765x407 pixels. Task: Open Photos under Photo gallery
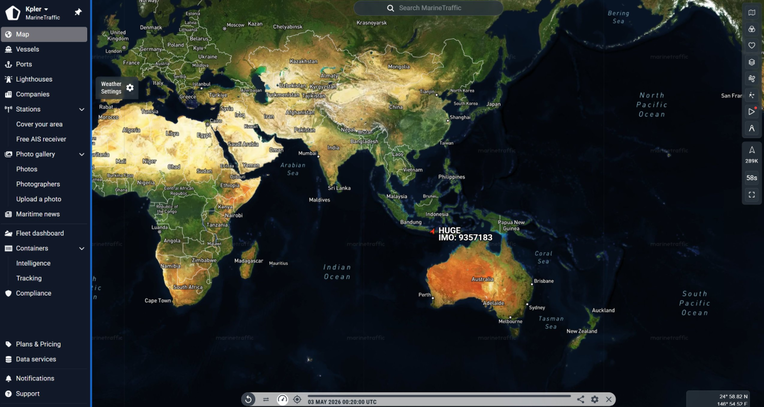[26, 169]
